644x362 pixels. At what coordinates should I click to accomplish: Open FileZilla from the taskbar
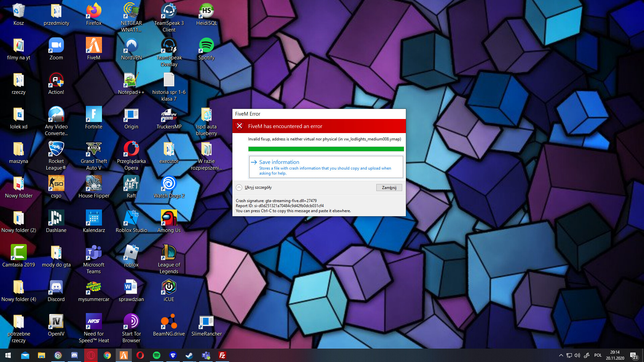[x=222, y=355]
